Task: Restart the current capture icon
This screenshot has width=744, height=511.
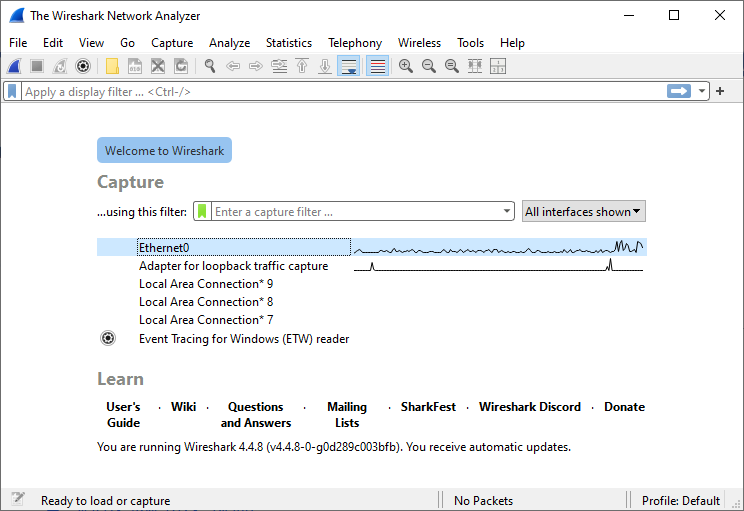Action: pyautogui.click(x=60, y=66)
